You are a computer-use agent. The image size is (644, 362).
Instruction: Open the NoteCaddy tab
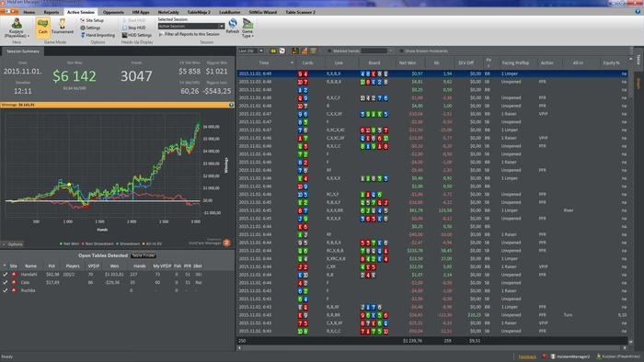click(x=168, y=12)
